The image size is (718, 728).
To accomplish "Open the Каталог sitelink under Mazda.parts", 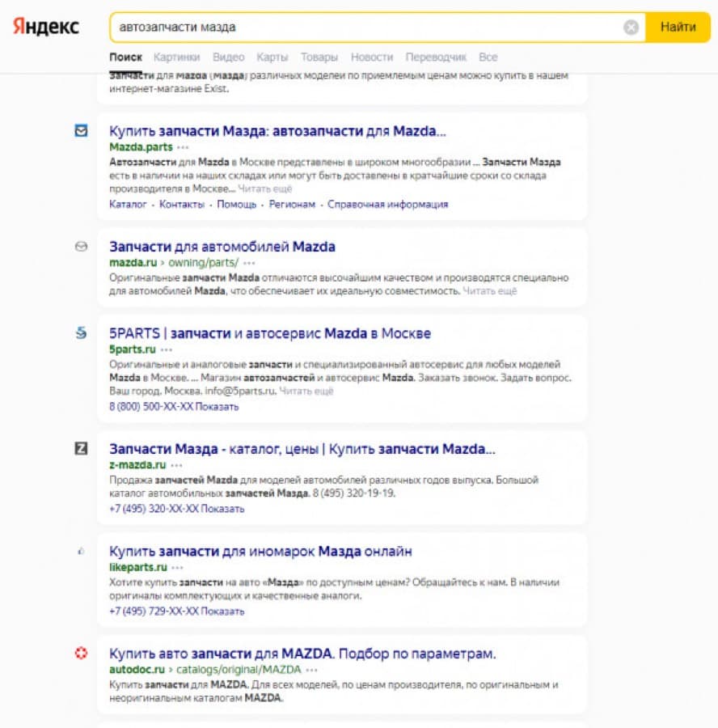I will coord(128,205).
